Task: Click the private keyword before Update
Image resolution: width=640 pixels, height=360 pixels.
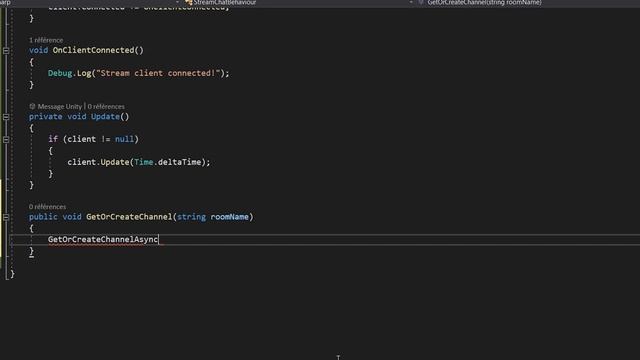Action: pos(45,116)
